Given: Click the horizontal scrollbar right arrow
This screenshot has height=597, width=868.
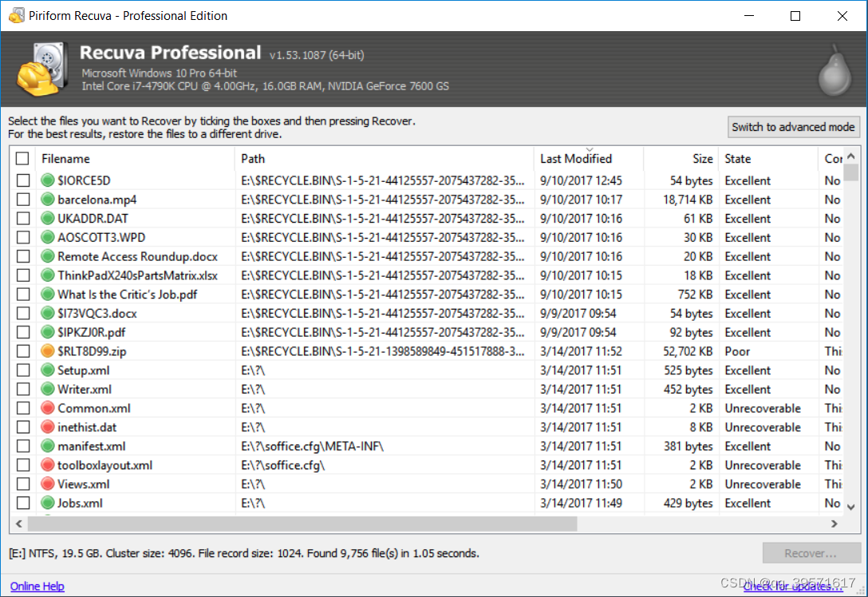Looking at the screenshot, I should click(x=834, y=524).
